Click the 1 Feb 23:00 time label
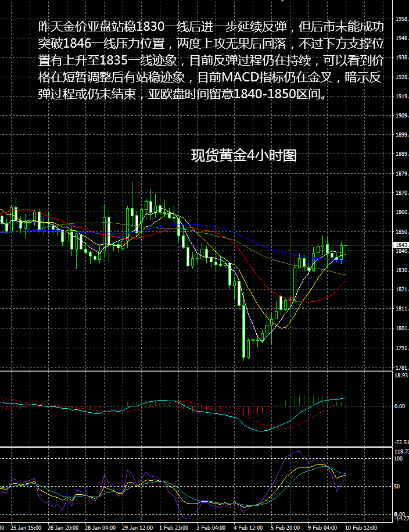The image size is (409, 532). coord(174,528)
